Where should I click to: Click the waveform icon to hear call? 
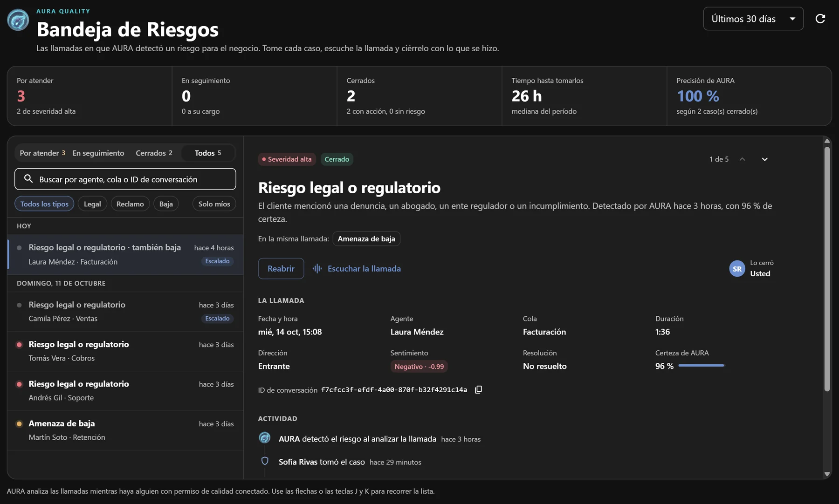tap(317, 268)
